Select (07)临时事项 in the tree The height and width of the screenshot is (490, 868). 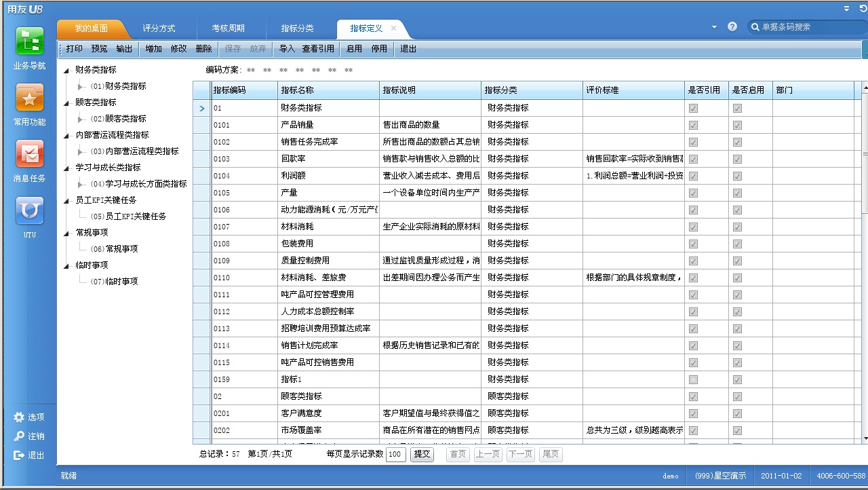[x=114, y=282]
